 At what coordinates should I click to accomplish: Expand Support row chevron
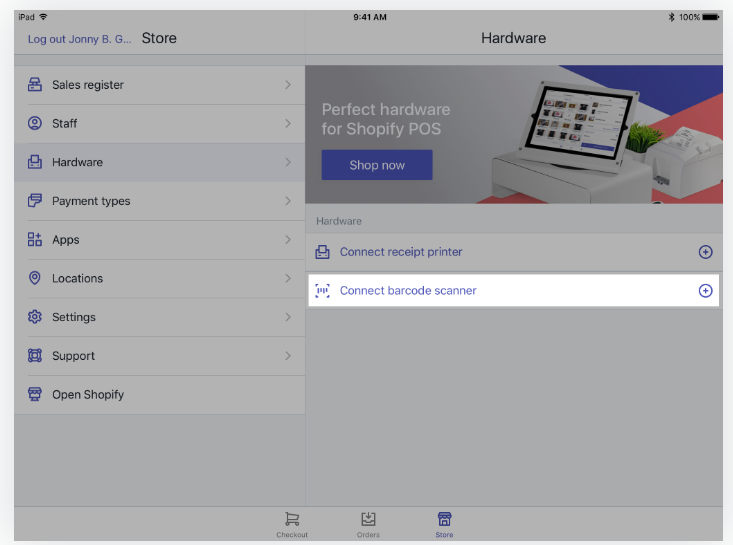(288, 356)
